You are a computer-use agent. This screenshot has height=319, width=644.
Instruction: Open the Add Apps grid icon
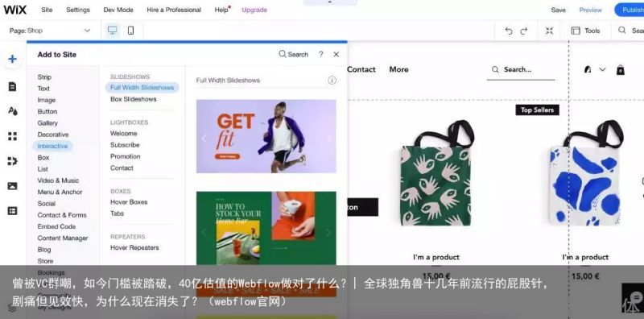[x=12, y=136]
